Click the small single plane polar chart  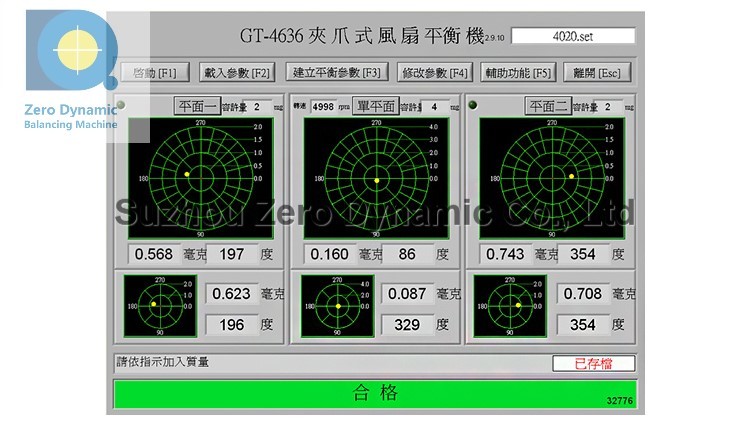[x=337, y=306]
